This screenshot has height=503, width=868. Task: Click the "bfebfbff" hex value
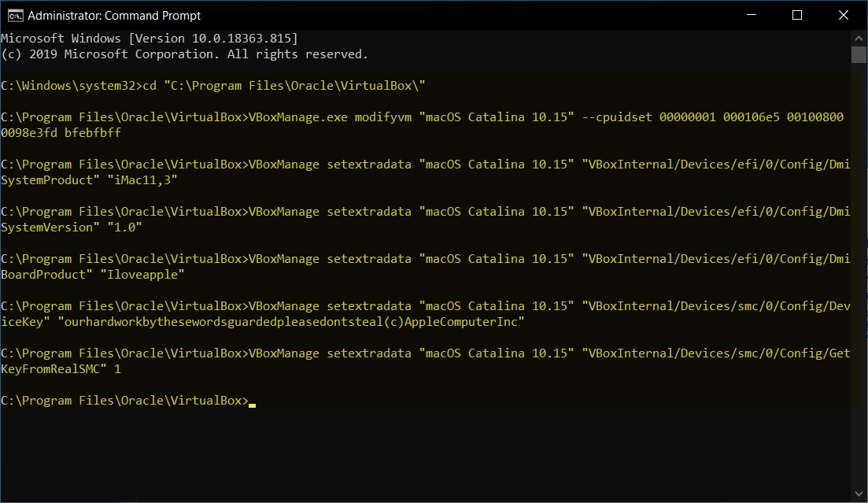(92, 133)
